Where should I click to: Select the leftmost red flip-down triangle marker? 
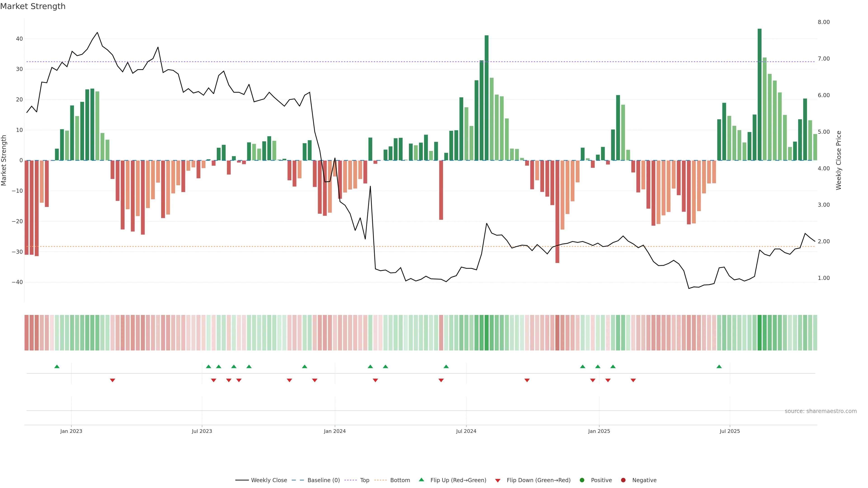[x=113, y=380]
